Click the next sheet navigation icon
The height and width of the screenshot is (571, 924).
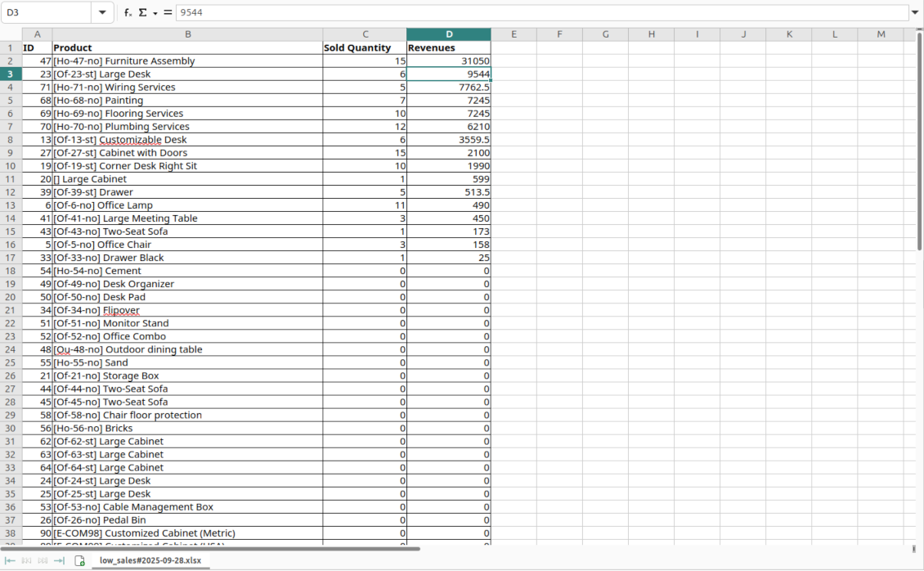click(x=42, y=560)
